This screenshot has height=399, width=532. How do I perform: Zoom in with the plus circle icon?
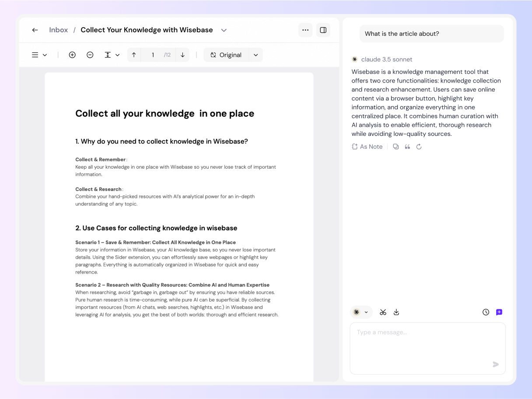pos(72,55)
